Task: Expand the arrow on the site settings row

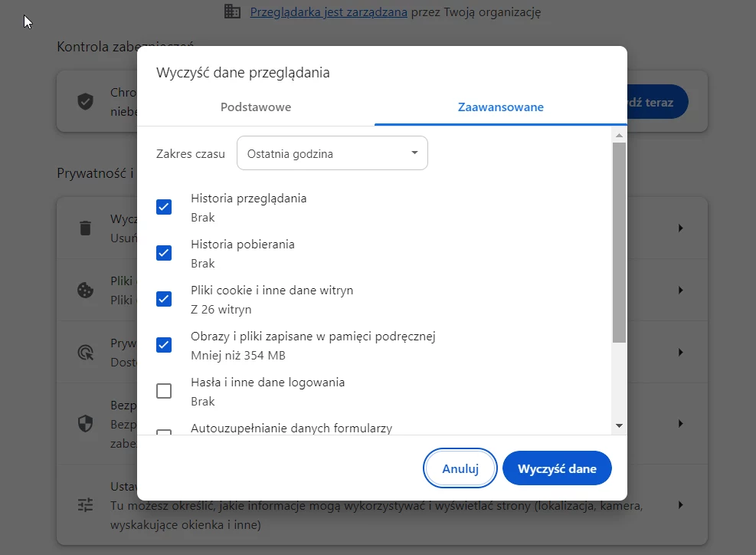Action: (680, 505)
